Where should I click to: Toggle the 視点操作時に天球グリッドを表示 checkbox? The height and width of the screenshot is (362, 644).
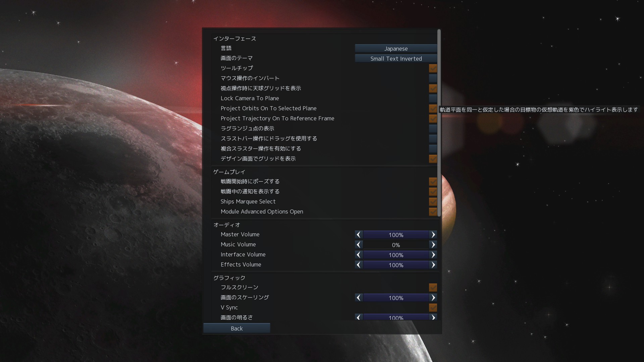(x=433, y=88)
